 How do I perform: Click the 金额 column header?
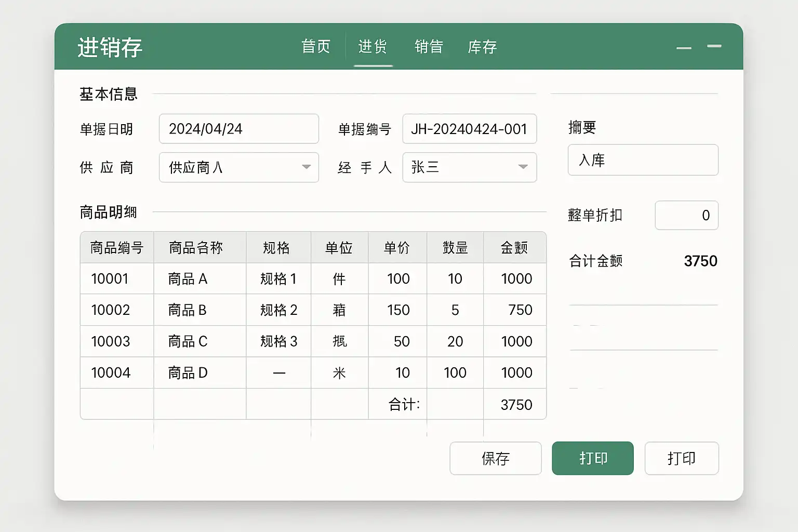514,248
